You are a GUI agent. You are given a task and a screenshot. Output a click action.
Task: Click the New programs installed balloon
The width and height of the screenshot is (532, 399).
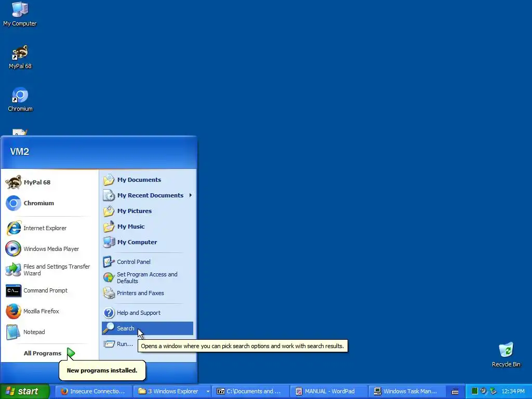point(102,370)
